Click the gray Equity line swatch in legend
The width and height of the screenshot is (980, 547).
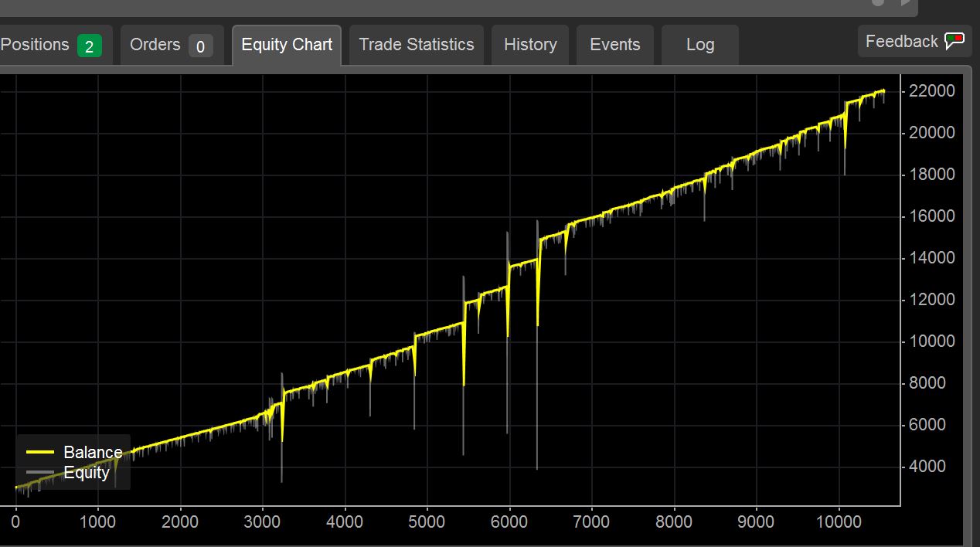click(x=40, y=472)
